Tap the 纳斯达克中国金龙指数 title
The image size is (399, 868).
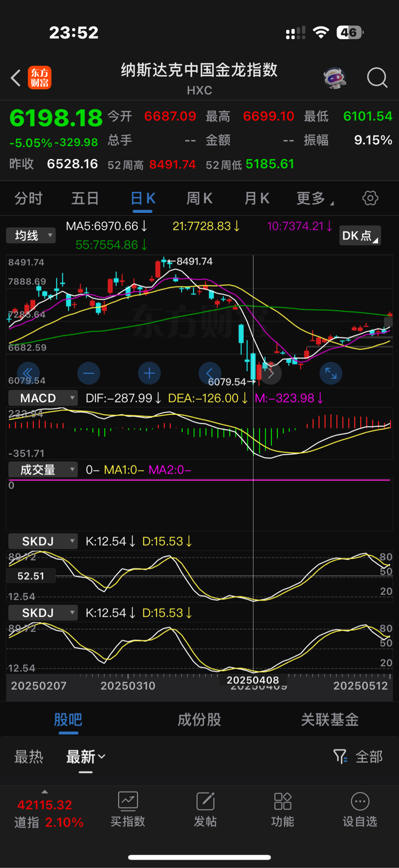[199, 70]
